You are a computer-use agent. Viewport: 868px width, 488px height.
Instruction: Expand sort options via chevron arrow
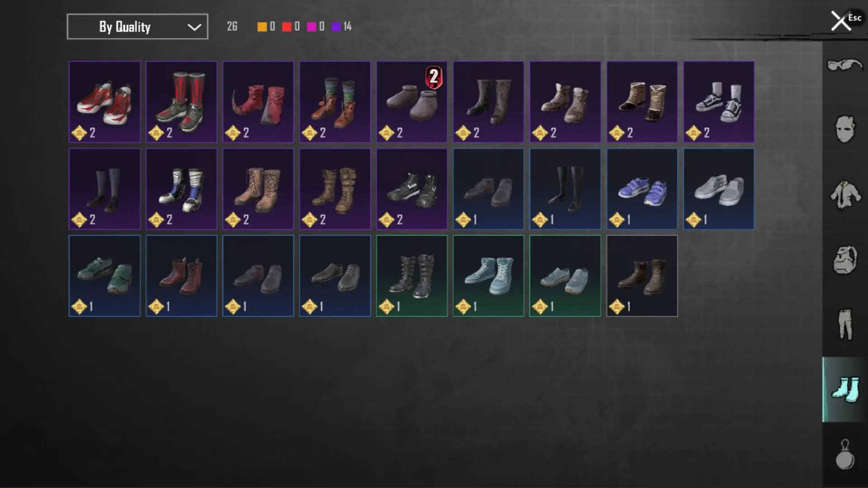[x=194, y=27]
